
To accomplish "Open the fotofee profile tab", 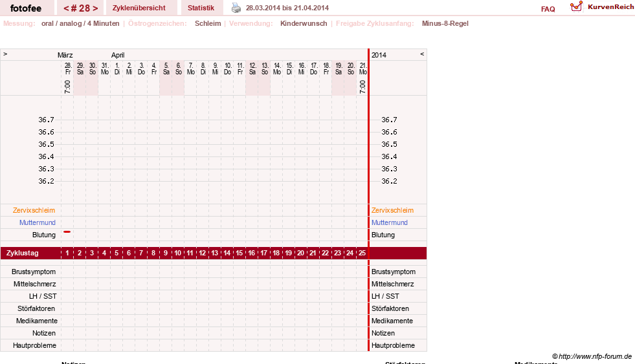I will 26,8.
